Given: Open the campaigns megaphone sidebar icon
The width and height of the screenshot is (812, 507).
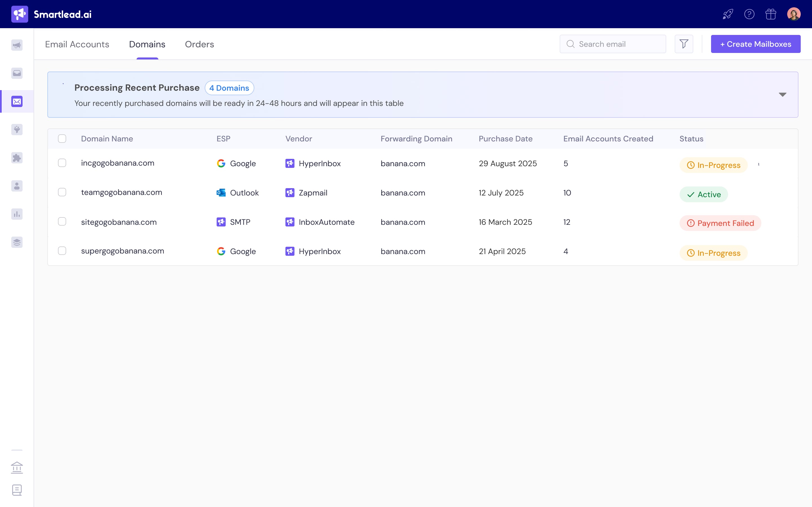Looking at the screenshot, I should [17, 45].
